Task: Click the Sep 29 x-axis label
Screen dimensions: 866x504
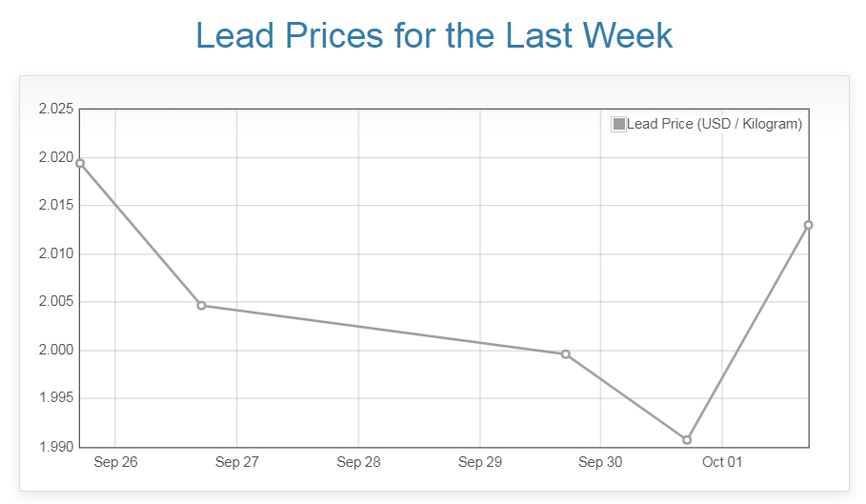Action: pyautogui.click(x=479, y=463)
